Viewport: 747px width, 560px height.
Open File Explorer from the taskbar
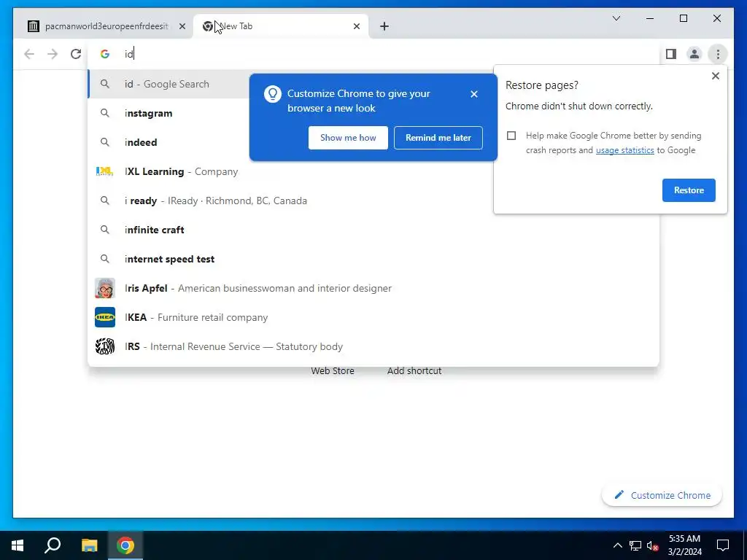coord(89,545)
